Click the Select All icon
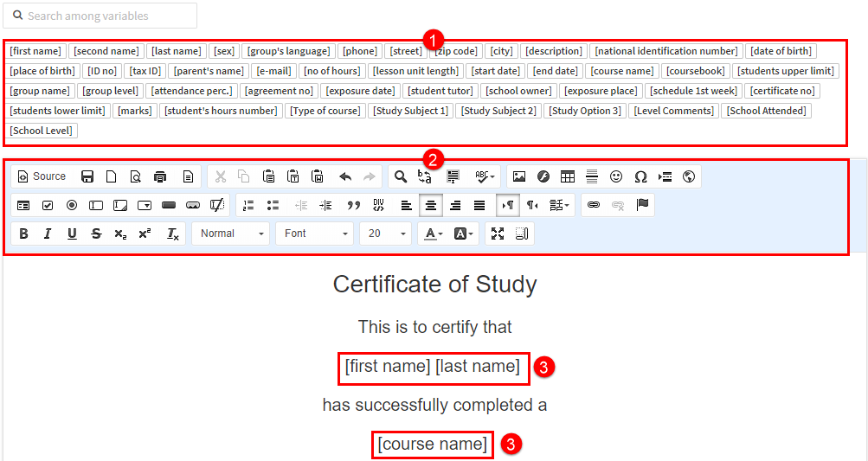Viewport: 868px width, 461px height. click(453, 176)
